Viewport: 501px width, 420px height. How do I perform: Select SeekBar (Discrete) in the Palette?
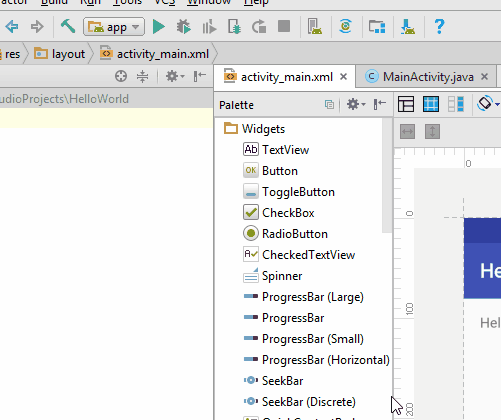click(300, 402)
